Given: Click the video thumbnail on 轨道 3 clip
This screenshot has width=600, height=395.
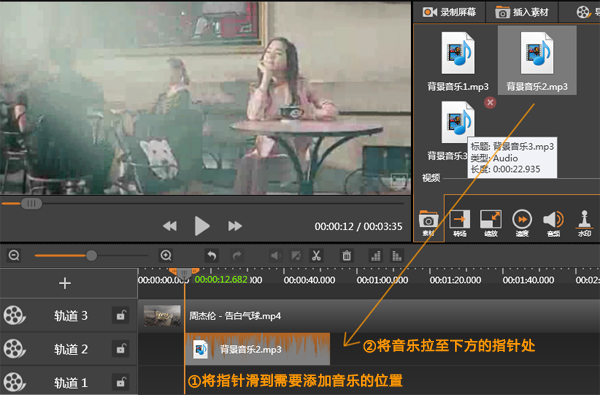Looking at the screenshot, I should 162,316.
